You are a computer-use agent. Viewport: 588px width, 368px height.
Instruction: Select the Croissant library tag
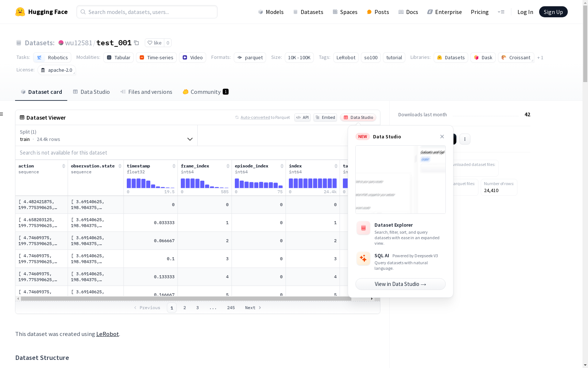coord(516,57)
